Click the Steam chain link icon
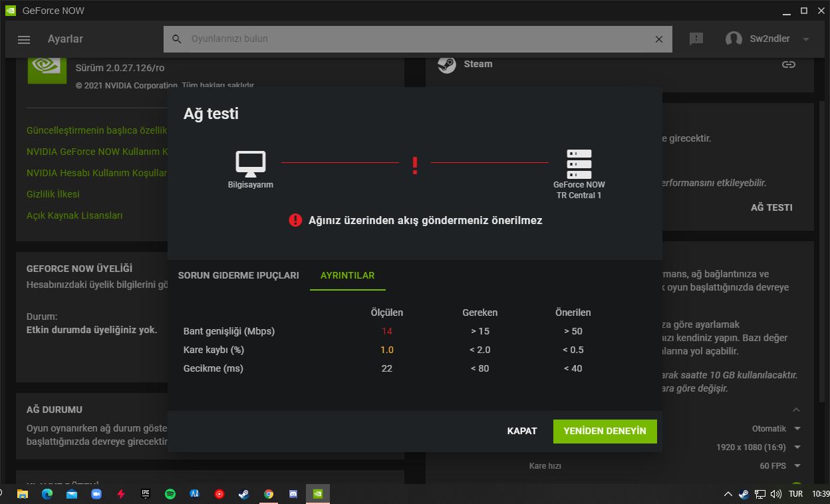 coord(789,64)
